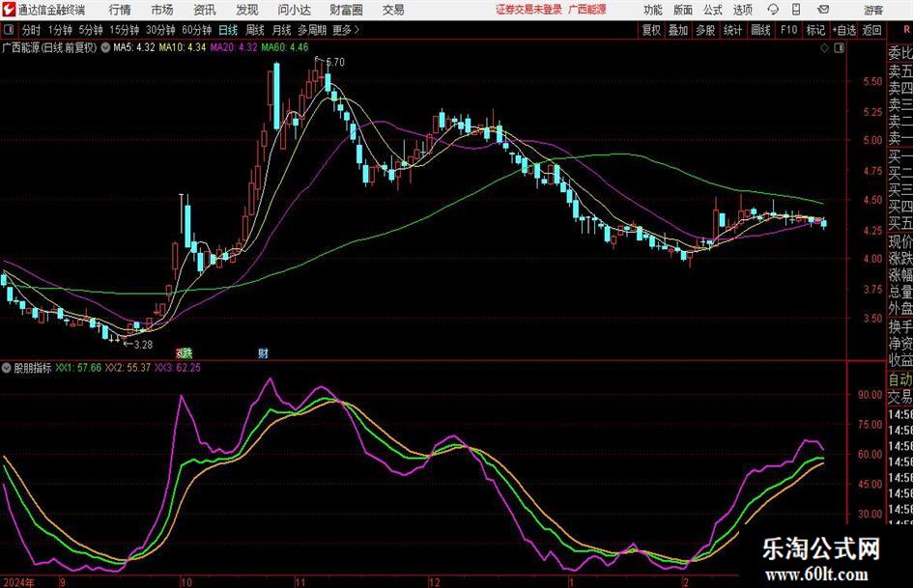Click the 游客 guest account label
913x588 pixels.
pyautogui.click(x=873, y=10)
